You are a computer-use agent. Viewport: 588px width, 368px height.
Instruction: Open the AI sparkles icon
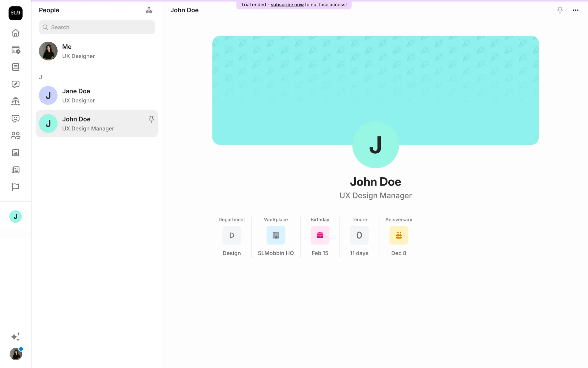tap(16, 337)
